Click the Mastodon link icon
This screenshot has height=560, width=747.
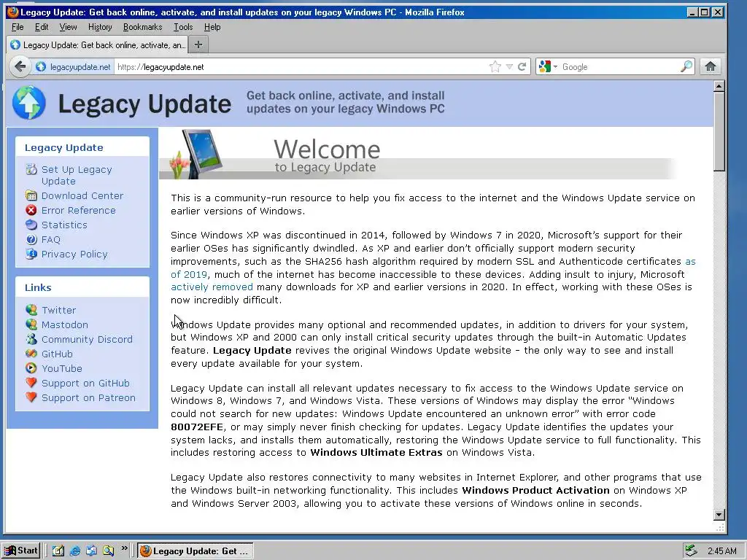pos(31,324)
